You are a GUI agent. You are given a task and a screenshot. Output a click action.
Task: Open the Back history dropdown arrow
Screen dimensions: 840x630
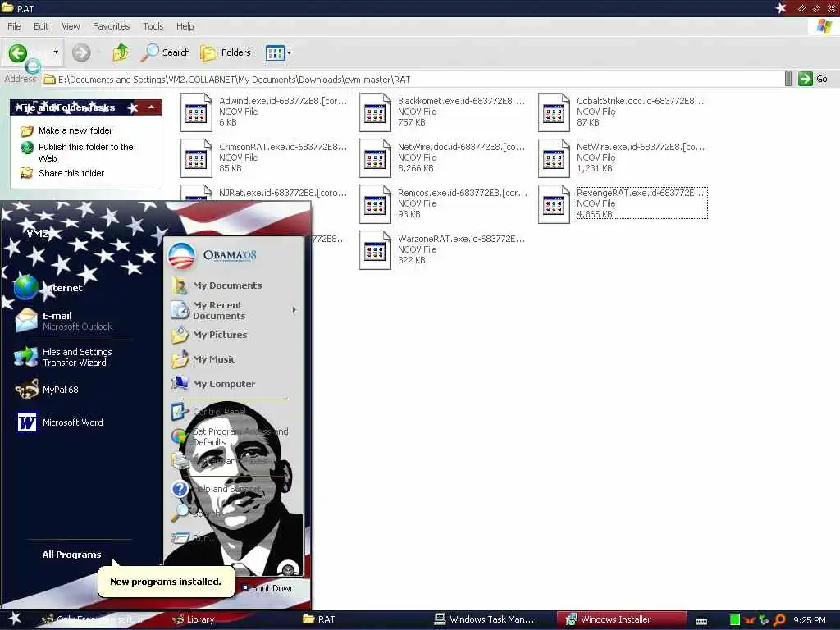click(x=56, y=52)
